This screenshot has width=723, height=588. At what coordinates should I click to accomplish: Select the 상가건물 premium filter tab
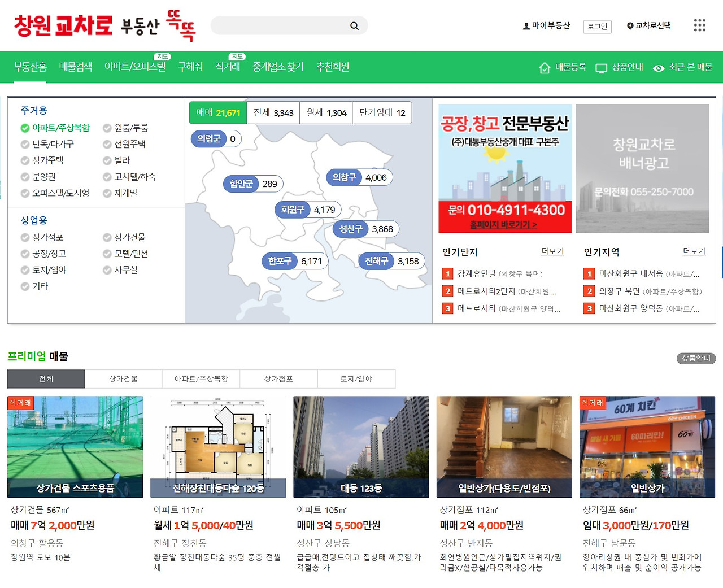click(x=123, y=378)
